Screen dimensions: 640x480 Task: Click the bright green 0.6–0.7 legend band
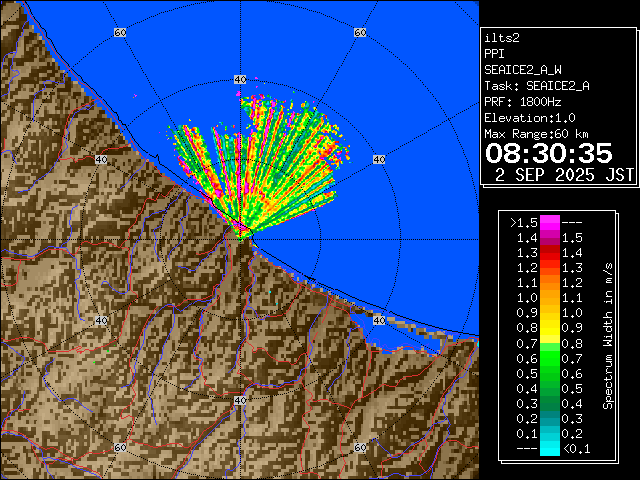coord(549,357)
